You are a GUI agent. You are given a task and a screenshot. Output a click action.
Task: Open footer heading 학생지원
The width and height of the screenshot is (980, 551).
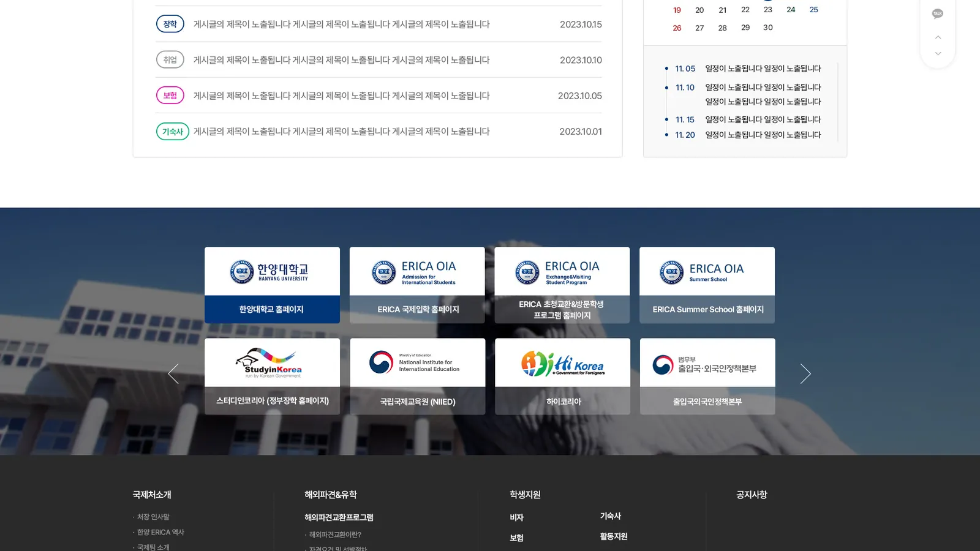pos(525,495)
